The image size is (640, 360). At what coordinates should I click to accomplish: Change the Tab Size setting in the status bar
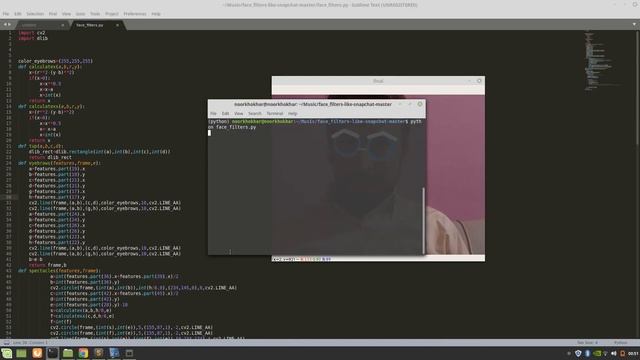point(587,343)
